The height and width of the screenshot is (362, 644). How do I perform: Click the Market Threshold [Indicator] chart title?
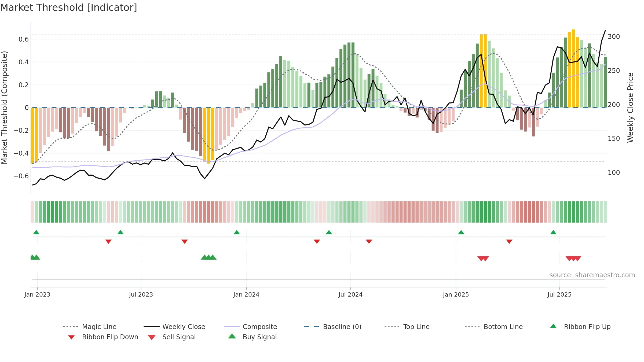click(x=69, y=8)
